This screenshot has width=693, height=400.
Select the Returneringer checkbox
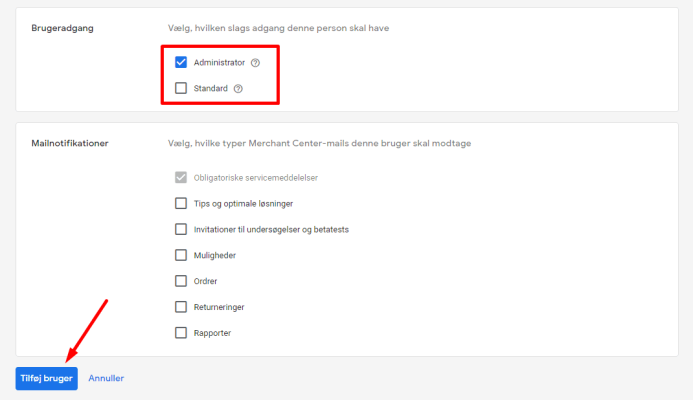pos(181,307)
